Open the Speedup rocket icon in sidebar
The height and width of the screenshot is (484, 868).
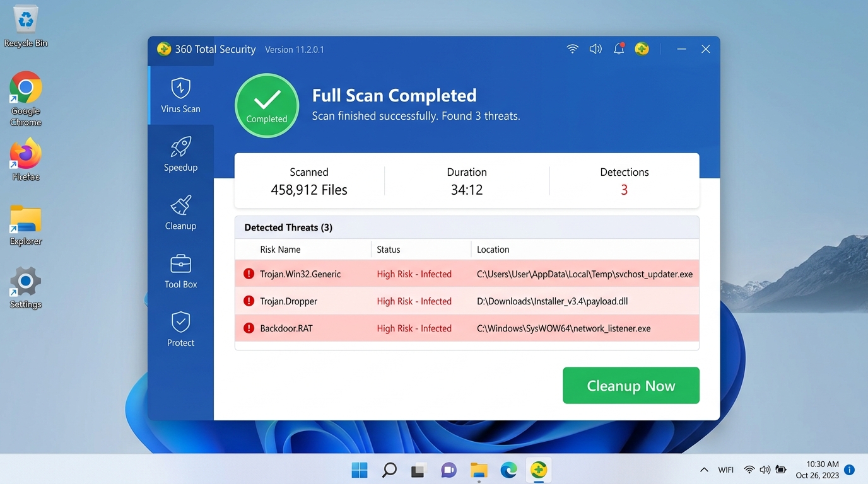180,147
